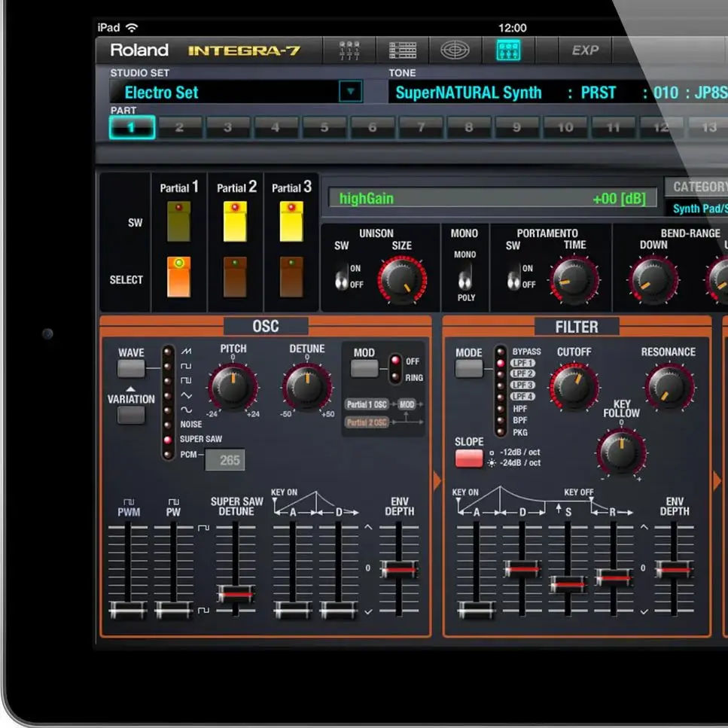Click the filter CUTOFF knob
The height and width of the screenshot is (728, 728).
tap(574, 387)
